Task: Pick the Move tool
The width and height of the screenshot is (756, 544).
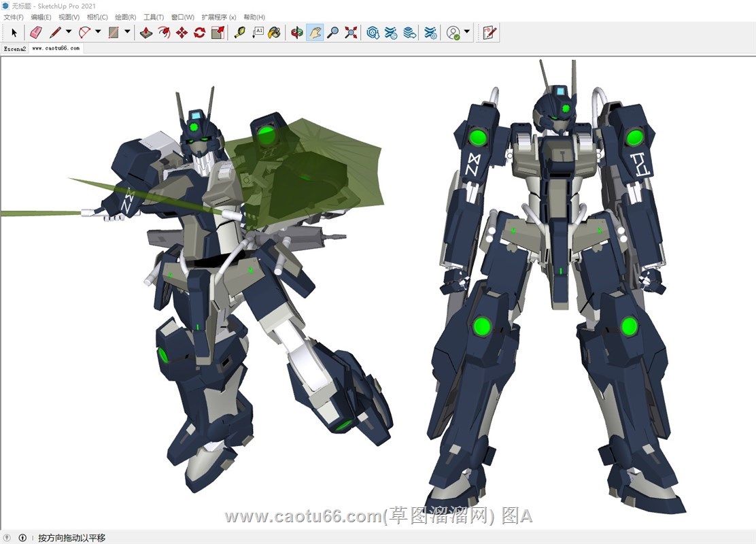Action: 182,32
